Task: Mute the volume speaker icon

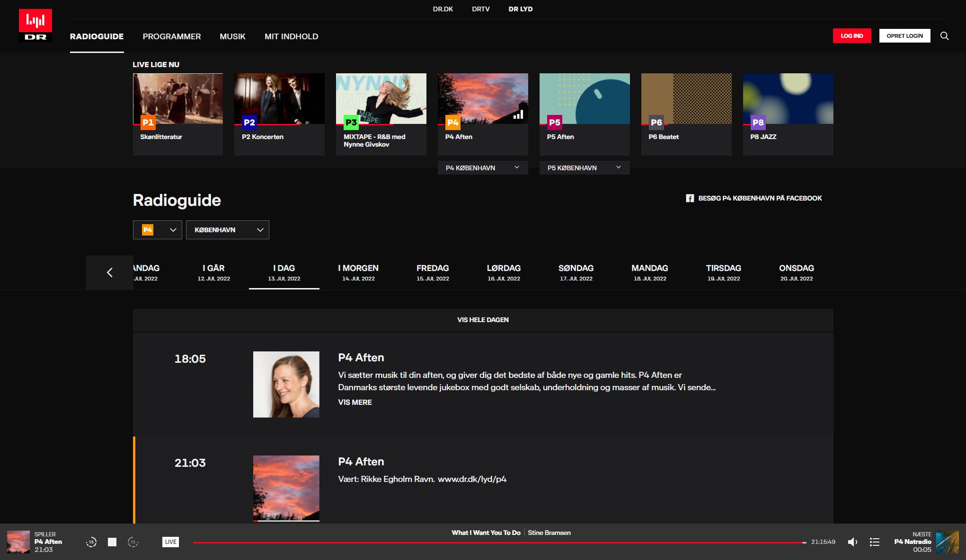Action: [852, 542]
